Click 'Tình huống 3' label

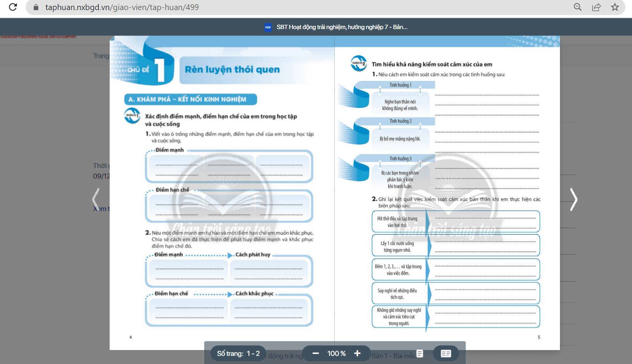click(x=401, y=158)
